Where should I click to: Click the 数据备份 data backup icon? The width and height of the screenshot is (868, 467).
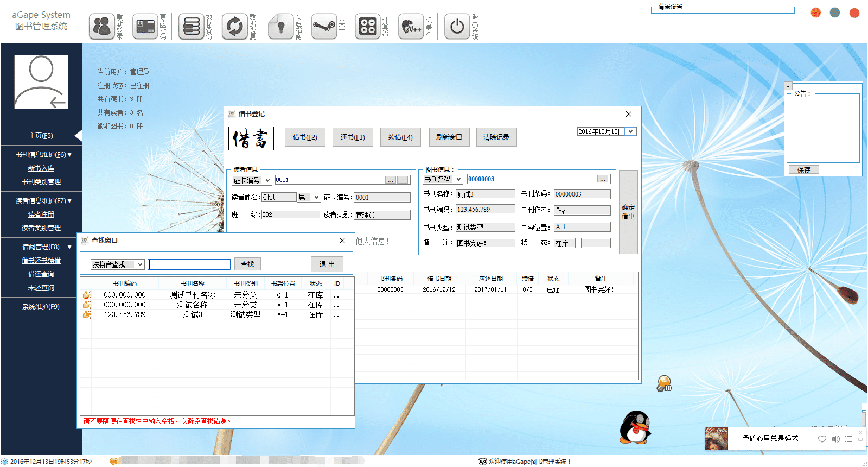[x=192, y=26]
